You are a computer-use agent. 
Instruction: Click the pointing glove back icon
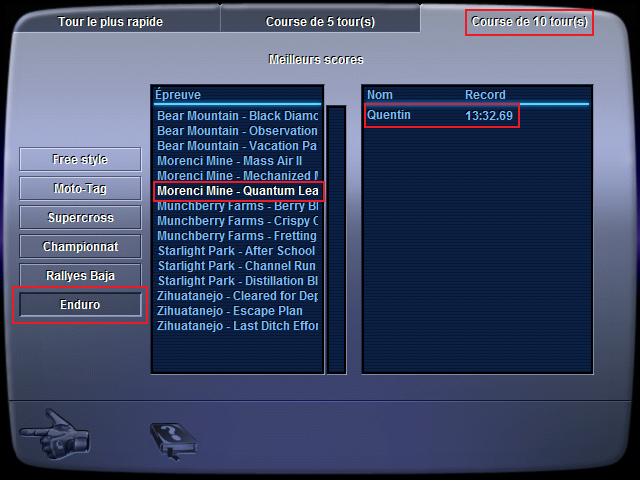pyautogui.click(x=54, y=434)
